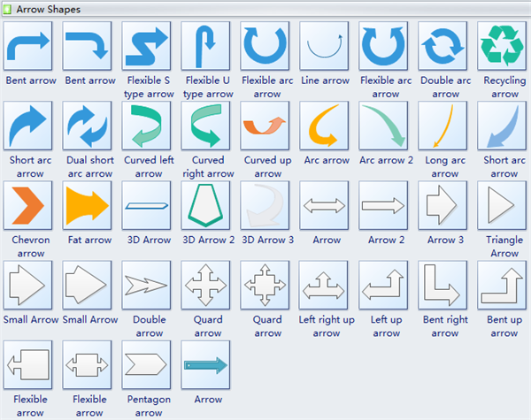Screen dimensions: 531x420
Task: Pick the Bent right arrow shape
Action: tap(442, 286)
